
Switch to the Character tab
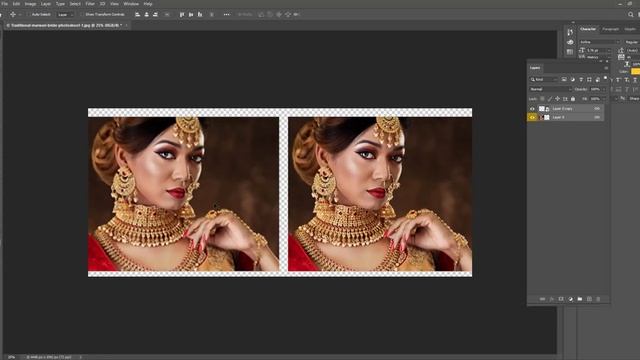point(588,29)
